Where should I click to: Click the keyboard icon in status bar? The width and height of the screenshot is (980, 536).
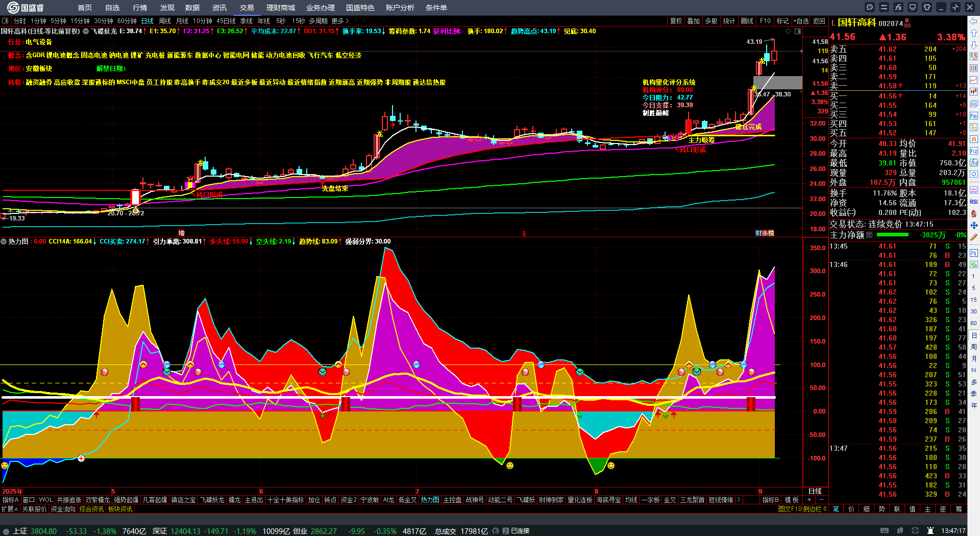click(x=885, y=530)
